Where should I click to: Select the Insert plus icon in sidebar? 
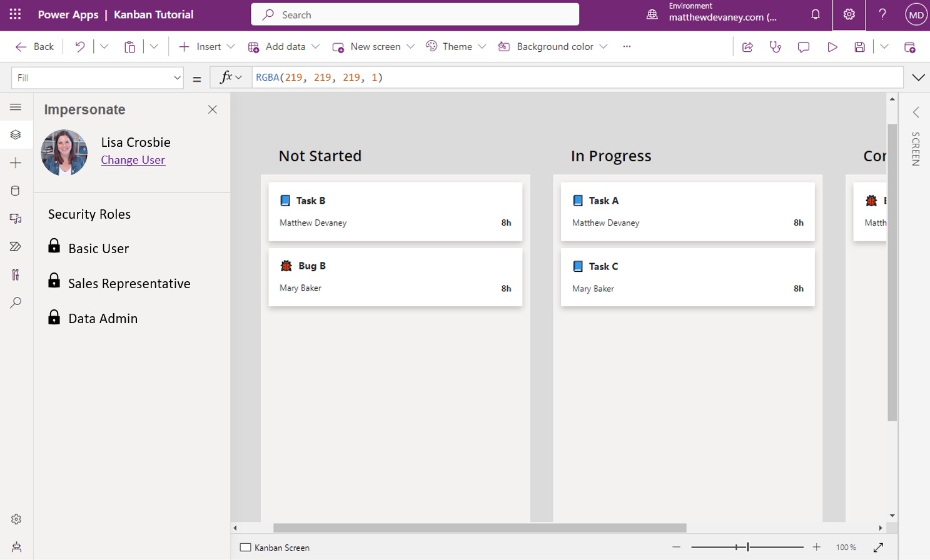16,162
